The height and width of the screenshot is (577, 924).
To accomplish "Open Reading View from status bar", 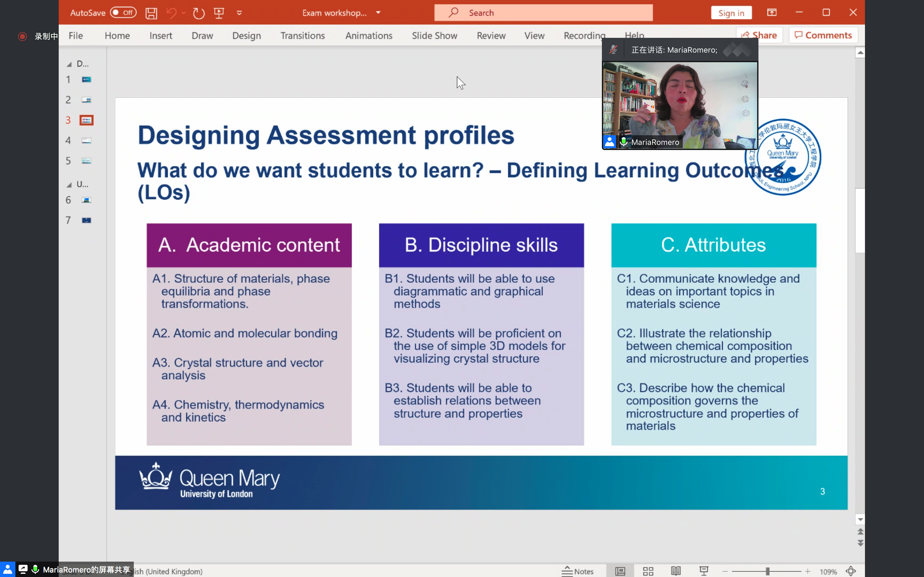I will point(676,571).
